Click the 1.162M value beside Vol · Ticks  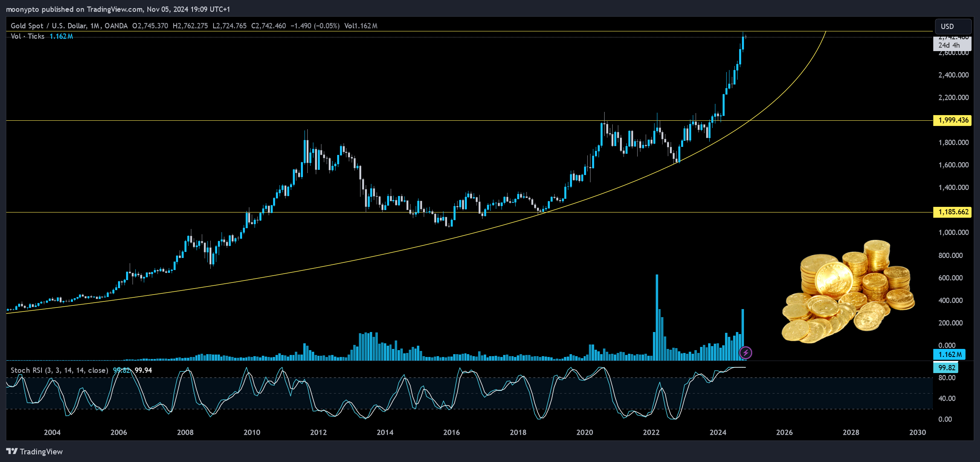[x=61, y=36]
